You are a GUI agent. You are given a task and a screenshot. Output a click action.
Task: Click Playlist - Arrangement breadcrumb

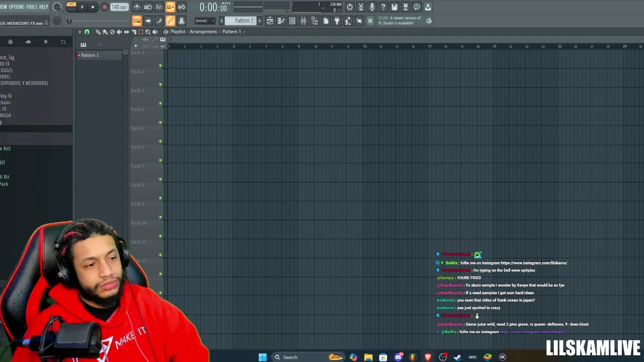coord(194,32)
